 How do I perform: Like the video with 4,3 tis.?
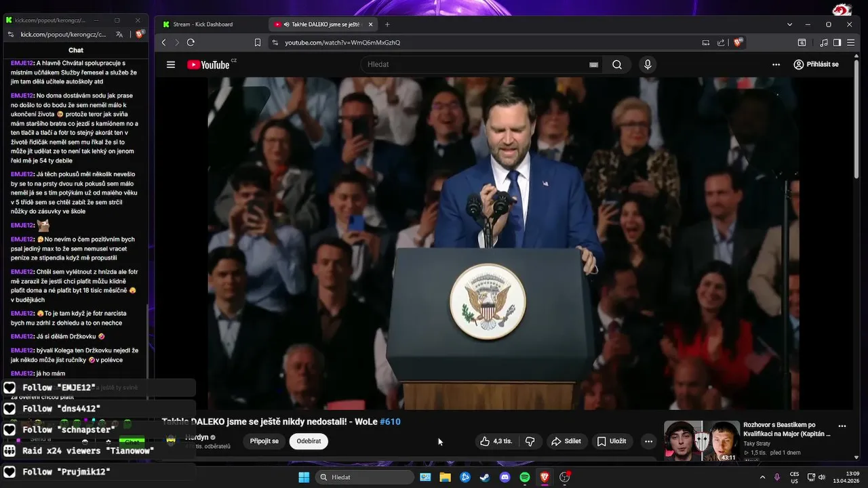click(496, 441)
